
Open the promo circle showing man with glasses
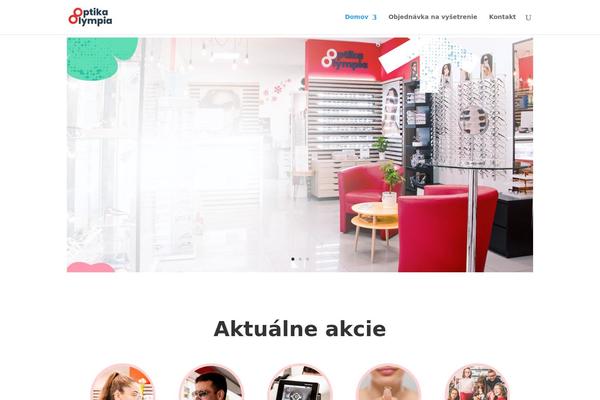(211, 382)
